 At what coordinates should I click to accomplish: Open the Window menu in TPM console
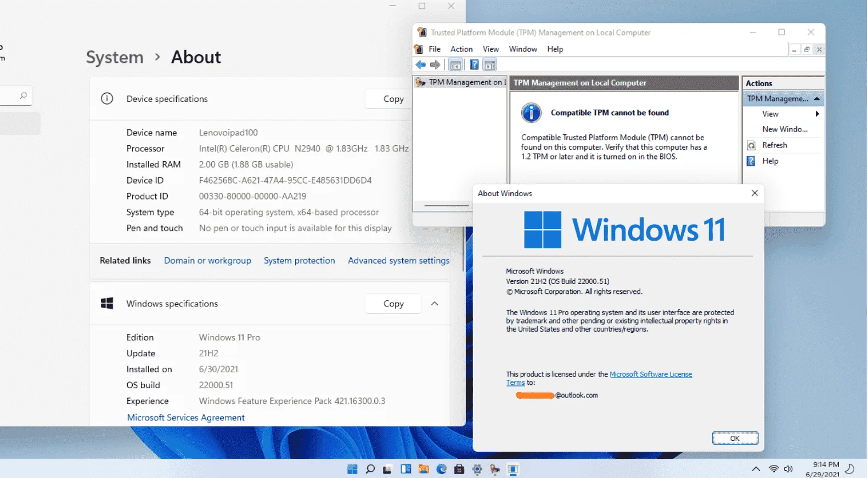click(523, 49)
